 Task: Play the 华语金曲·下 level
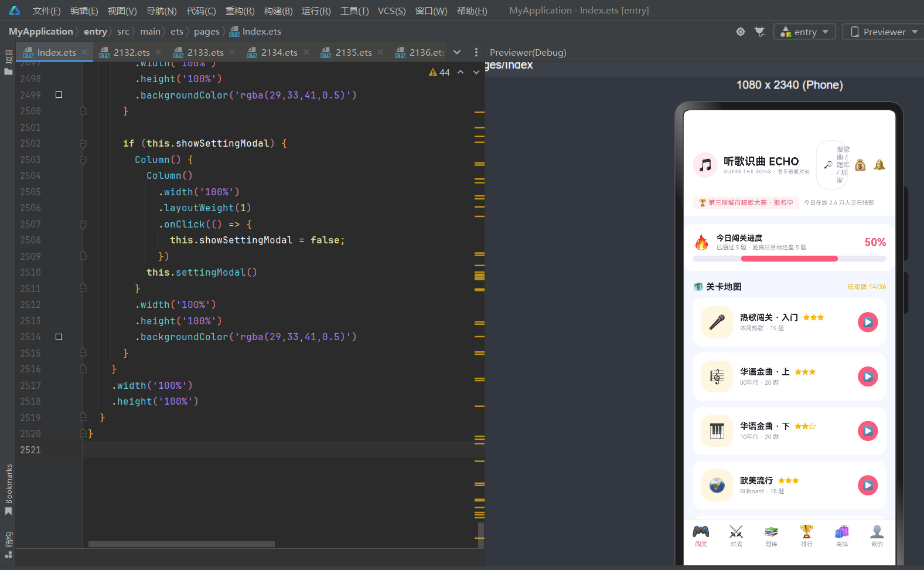click(x=868, y=431)
